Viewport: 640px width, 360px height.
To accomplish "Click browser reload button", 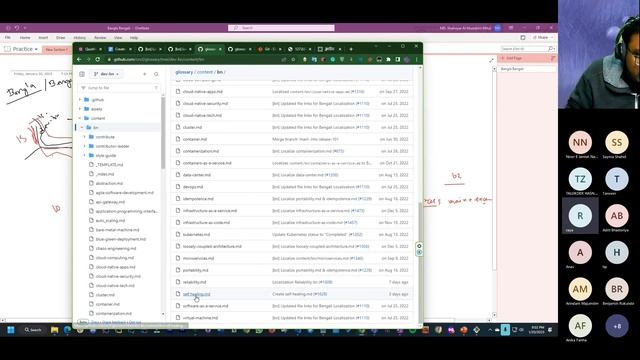I will tap(97, 60).
